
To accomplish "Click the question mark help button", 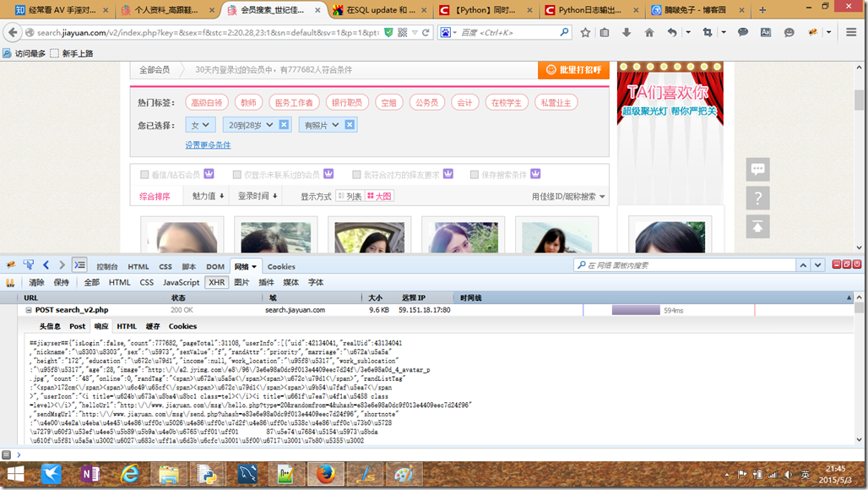I will pos(758,198).
